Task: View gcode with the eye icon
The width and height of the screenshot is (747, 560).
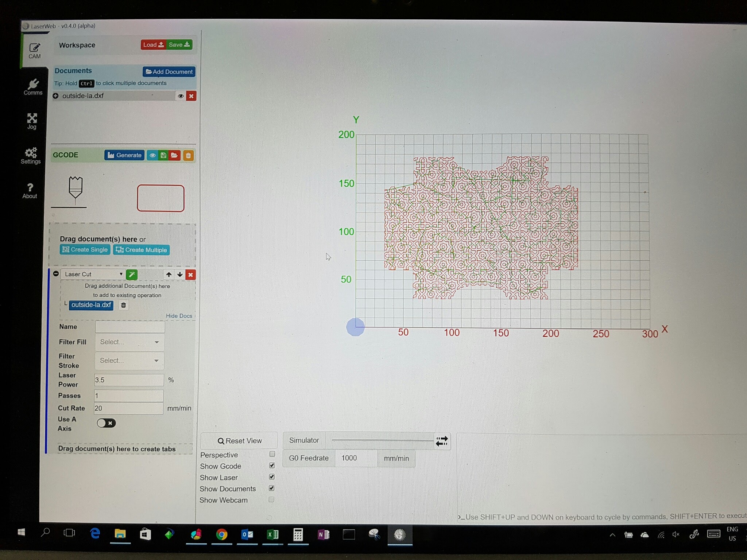Action: pos(152,155)
